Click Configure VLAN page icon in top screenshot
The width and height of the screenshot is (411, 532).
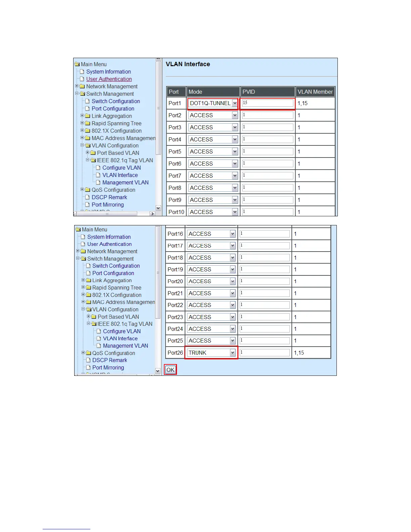click(x=98, y=168)
